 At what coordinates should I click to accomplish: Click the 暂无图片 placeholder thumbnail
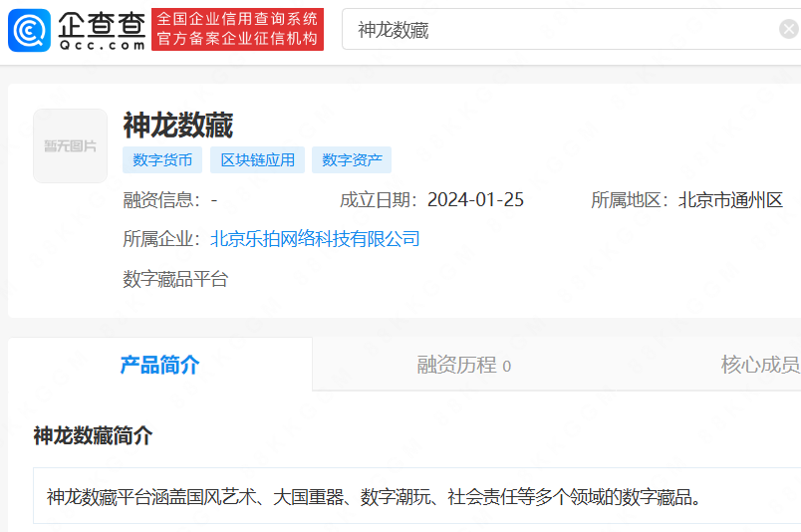(71, 146)
